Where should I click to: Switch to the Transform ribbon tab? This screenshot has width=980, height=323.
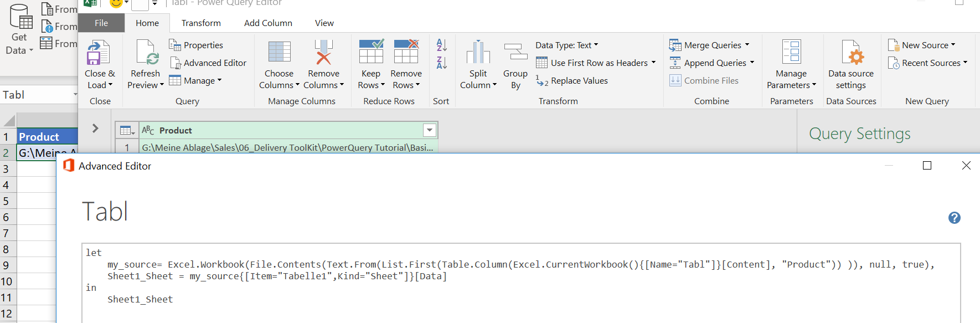click(201, 23)
